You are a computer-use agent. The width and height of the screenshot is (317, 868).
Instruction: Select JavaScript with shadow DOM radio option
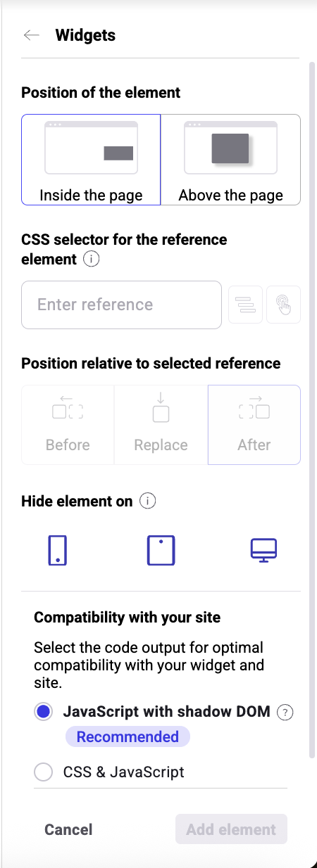[x=44, y=712]
